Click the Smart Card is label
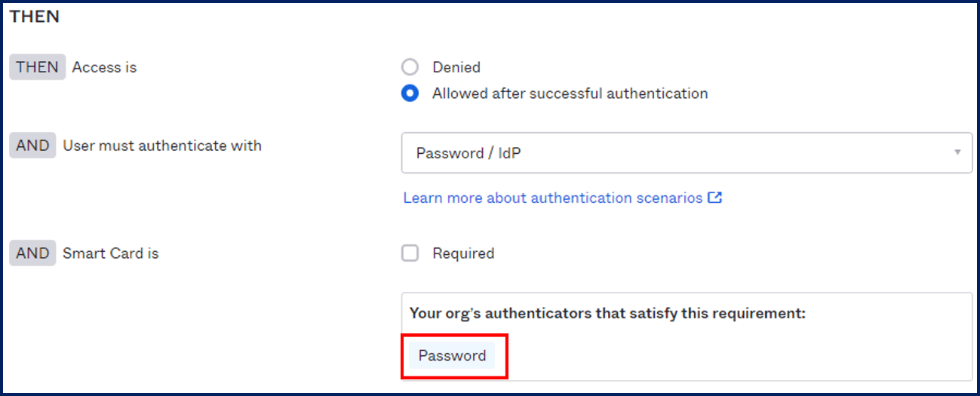 tap(111, 253)
